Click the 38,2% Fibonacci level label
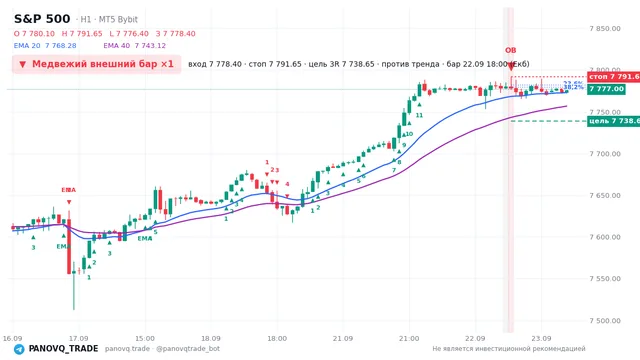Screen dimensions: 640x360 click(x=573, y=87)
